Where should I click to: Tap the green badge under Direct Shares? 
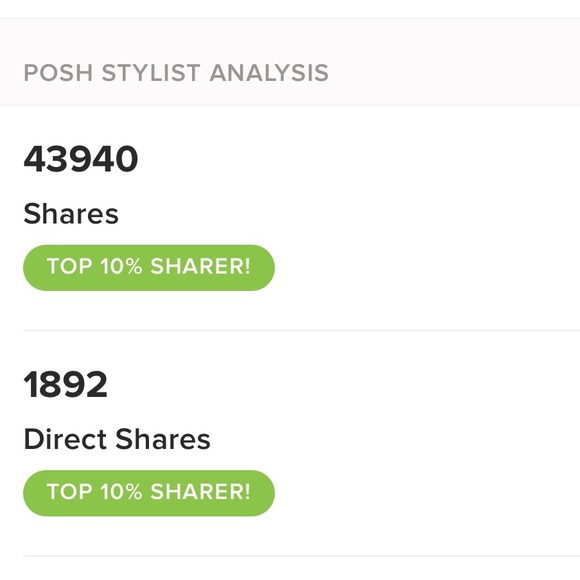pos(149,493)
